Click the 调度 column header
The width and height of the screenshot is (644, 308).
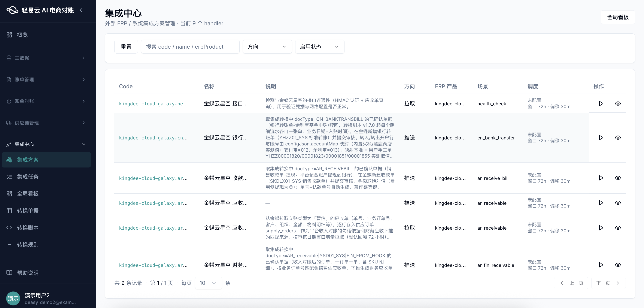point(533,86)
